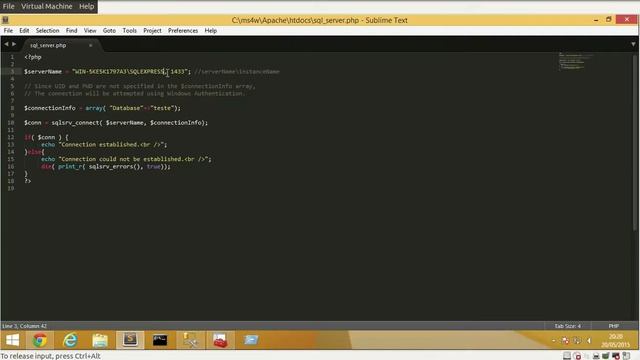Screen dimensions: 640x360
Task: Close the sql_server.php tab
Action: [90, 45]
